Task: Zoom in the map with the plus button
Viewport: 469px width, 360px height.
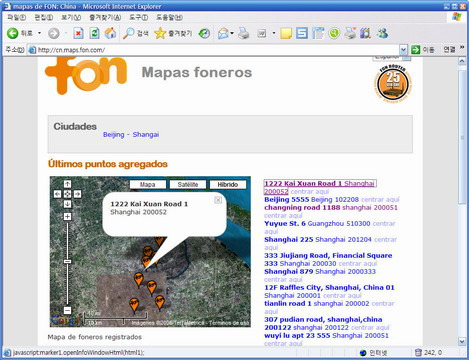Action: pos(67,217)
